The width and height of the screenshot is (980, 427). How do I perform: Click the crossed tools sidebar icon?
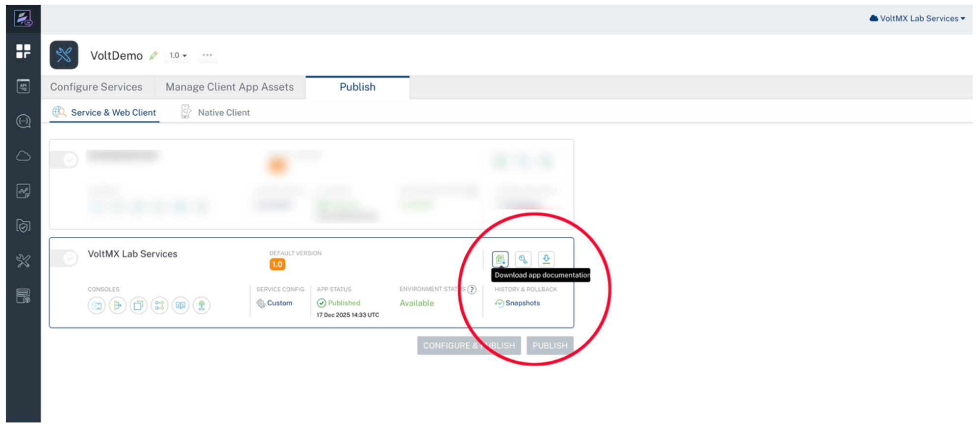tap(23, 260)
